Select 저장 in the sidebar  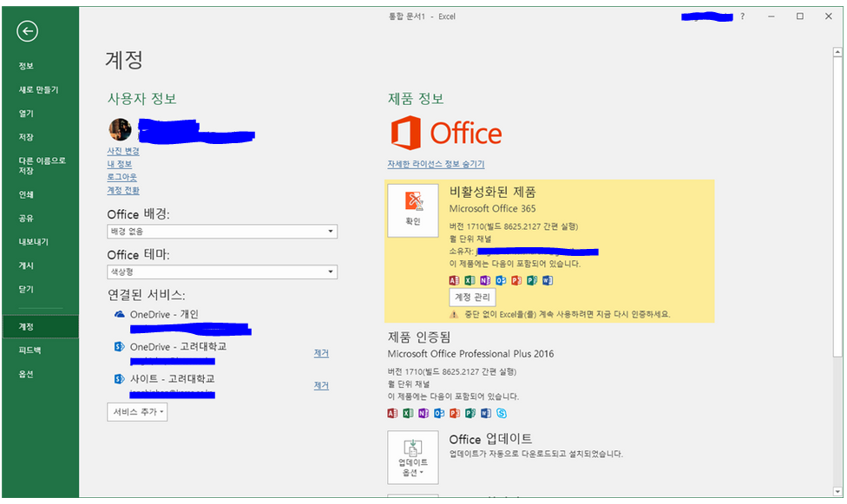[26, 137]
